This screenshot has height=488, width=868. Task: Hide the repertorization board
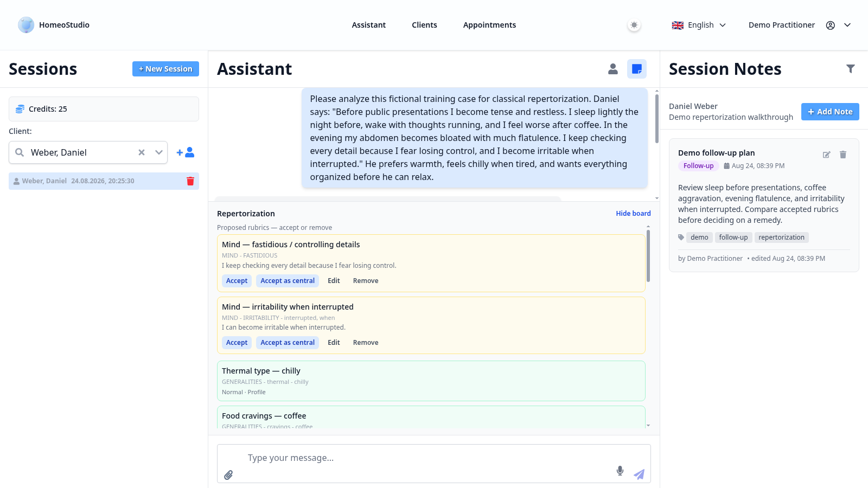(x=633, y=214)
